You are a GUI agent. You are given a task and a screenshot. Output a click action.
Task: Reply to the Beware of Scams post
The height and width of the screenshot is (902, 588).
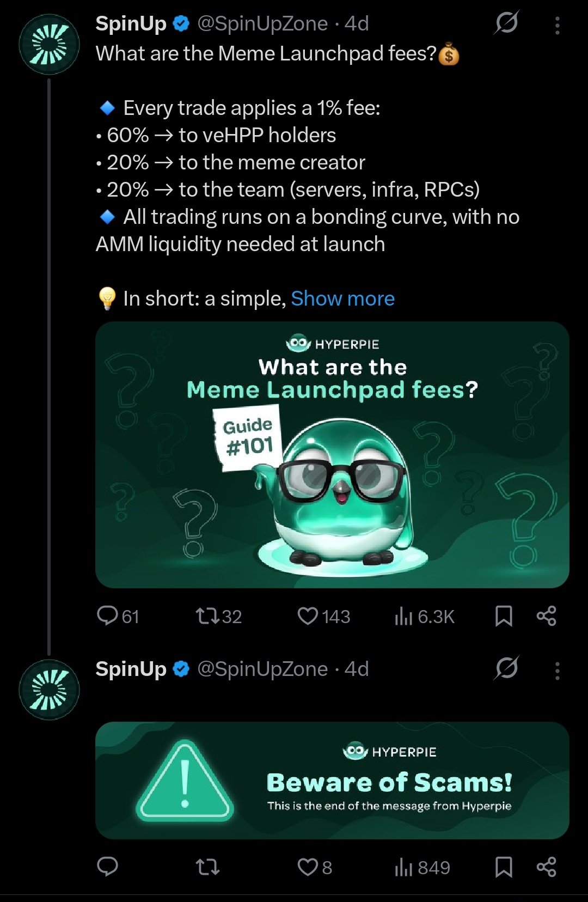[x=108, y=867]
